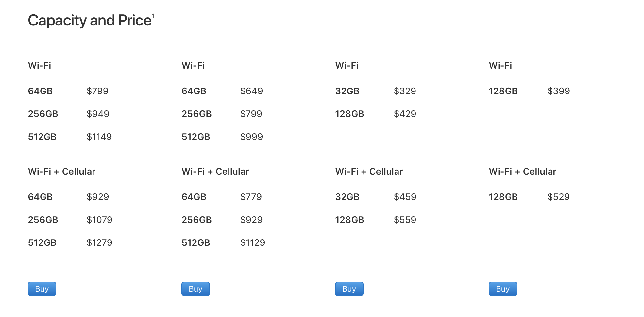Select the $529 cellular price
Viewport: 644px width, 317px height.
[x=558, y=197]
